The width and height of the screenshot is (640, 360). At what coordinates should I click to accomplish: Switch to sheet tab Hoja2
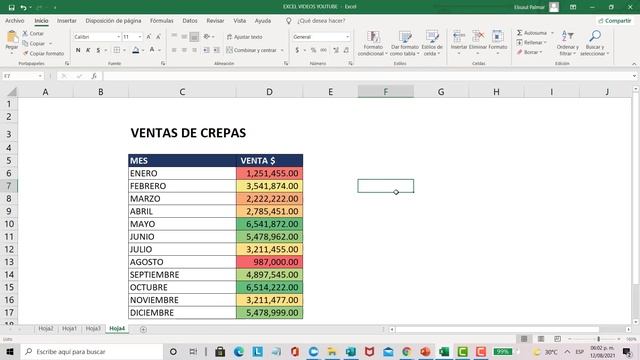click(x=46, y=328)
